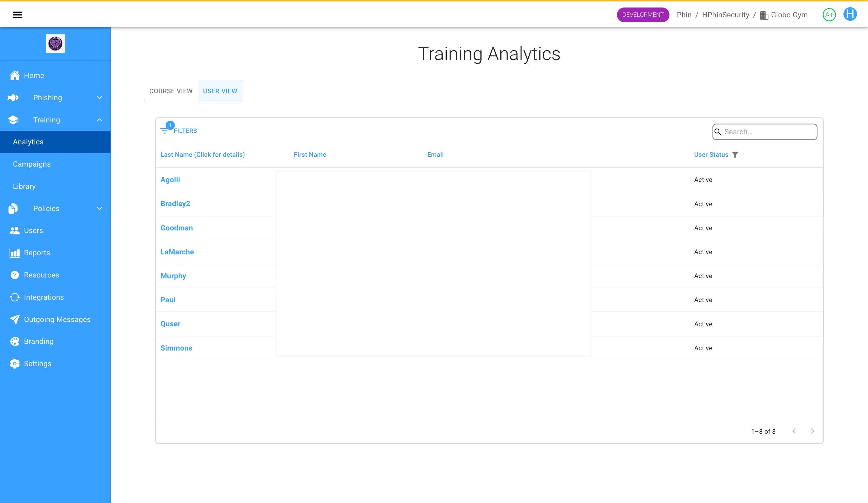868x503 pixels.
Task: Open details for Goodman
Action: click(x=176, y=228)
